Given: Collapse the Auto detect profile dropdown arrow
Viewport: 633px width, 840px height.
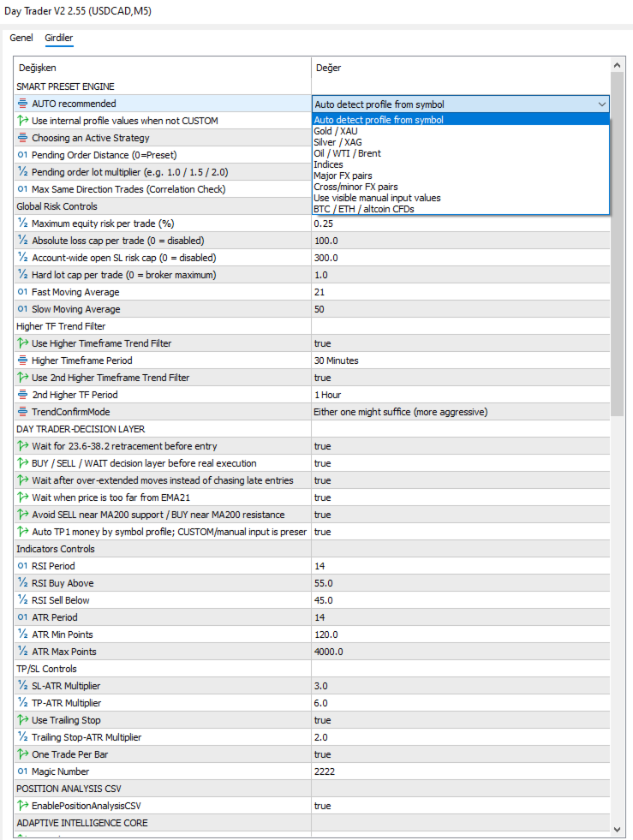Looking at the screenshot, I should (x=602, y=104).
